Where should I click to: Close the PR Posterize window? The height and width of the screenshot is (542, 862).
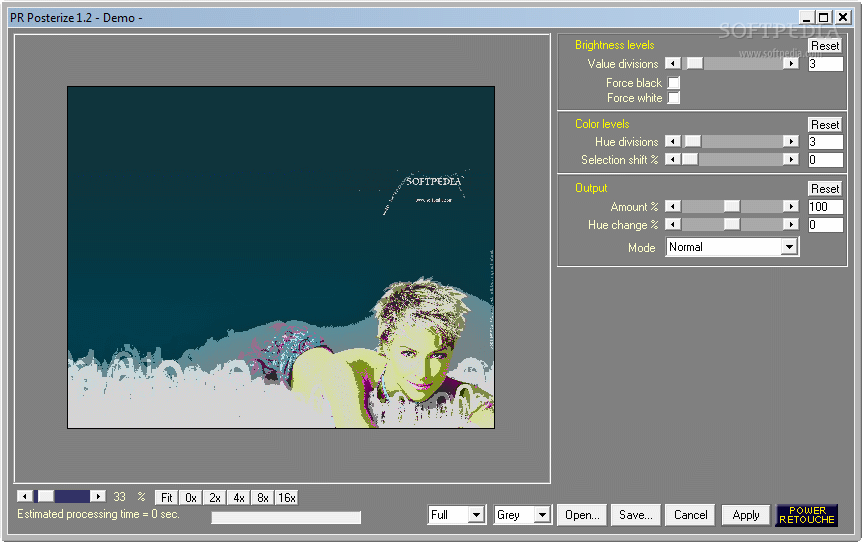[843, 18]
